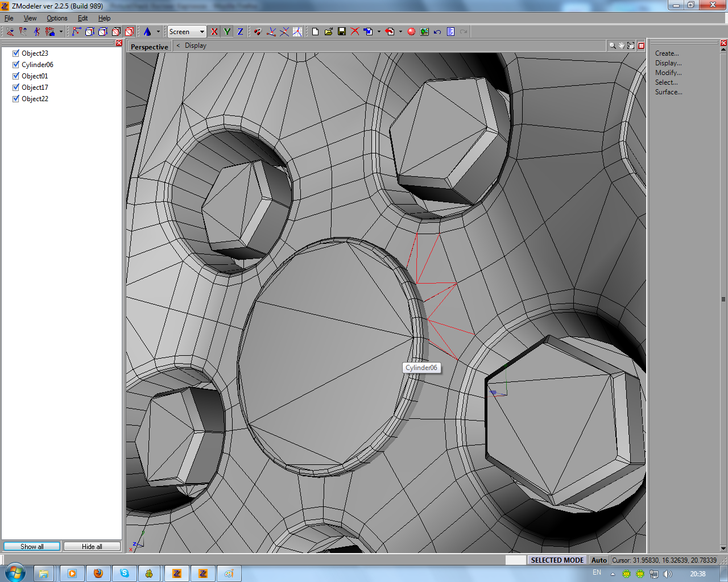Expand the Display... command group
728x582 pixels.
coord(668,63)
